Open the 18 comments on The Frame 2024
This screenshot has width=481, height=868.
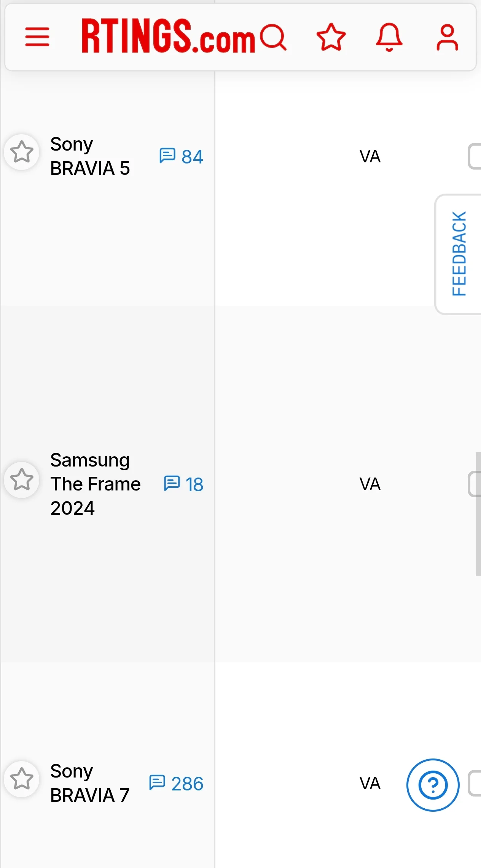[184, 484]
